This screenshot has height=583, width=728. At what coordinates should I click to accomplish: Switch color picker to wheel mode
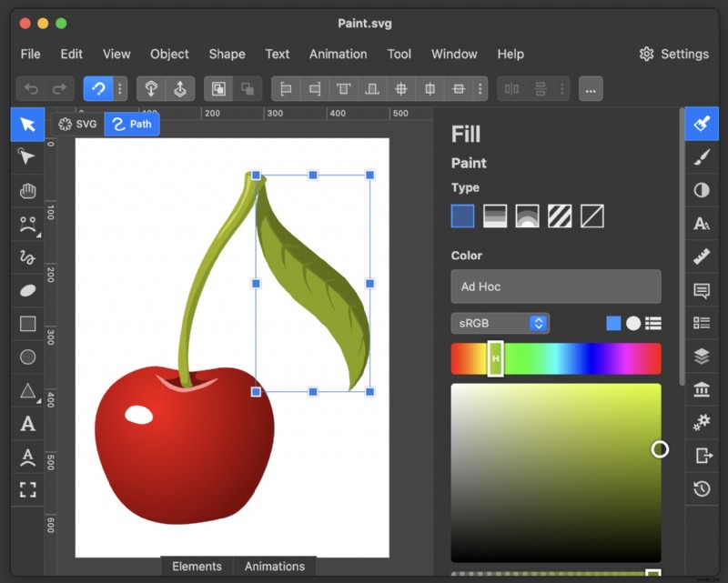(x=634, y=323)
